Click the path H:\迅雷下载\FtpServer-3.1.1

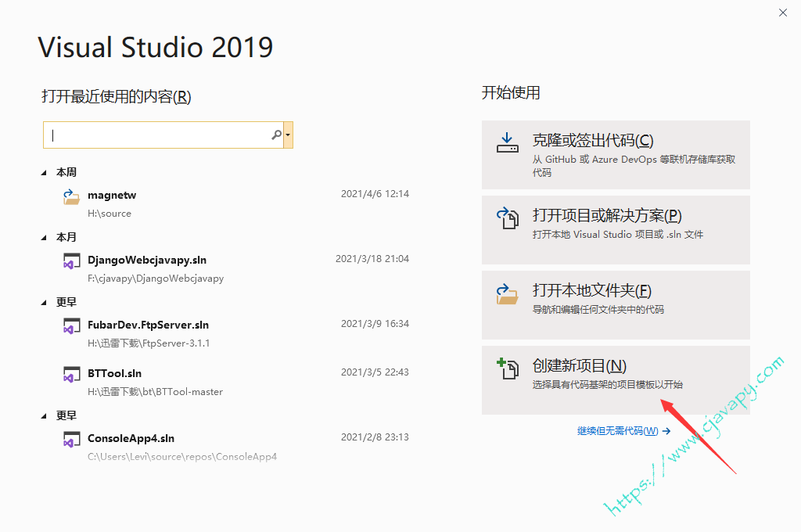(x=149, y=343)
